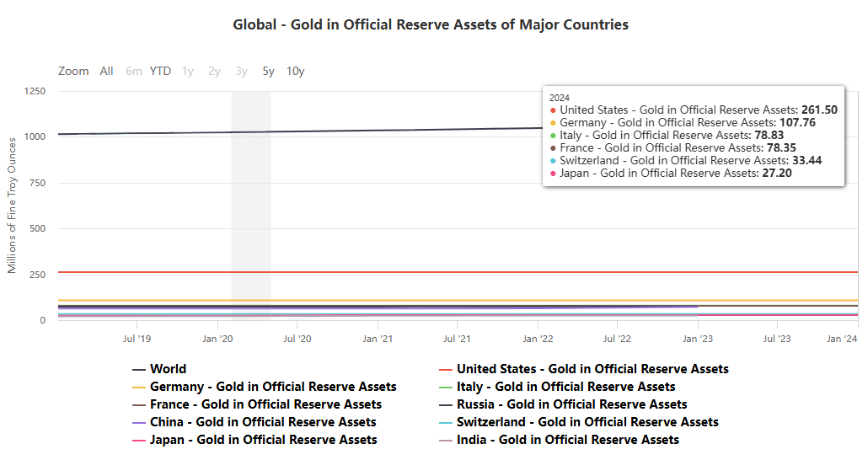Toggle Germany gold reserve legend item
The image size is (868, 460).
click(272, 387)
